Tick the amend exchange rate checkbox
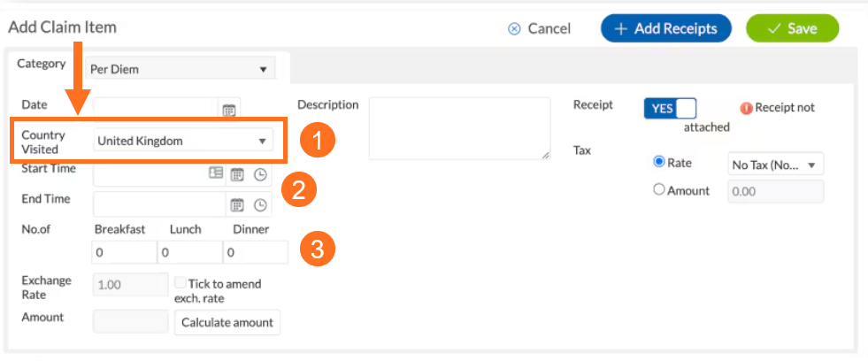Image resolution: width=868 pixels, height=361 pixels. [180, 283]
